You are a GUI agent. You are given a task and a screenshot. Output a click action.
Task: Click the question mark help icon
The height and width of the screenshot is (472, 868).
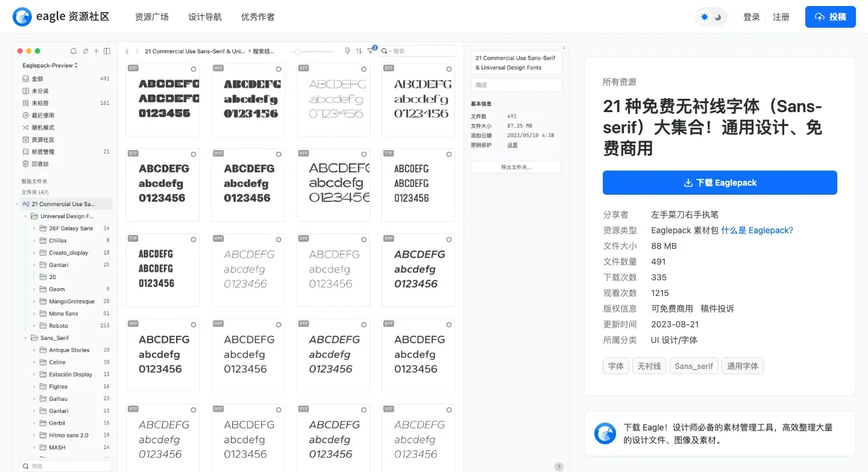coord(559,466)
